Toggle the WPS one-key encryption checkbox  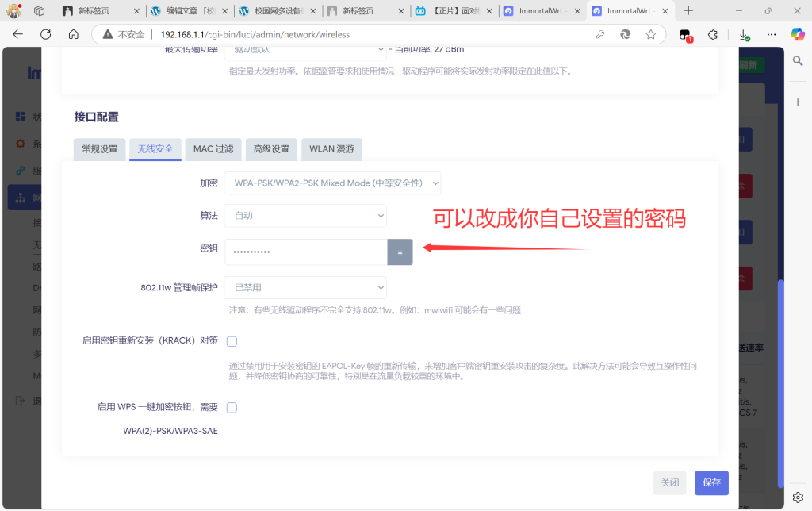(232, 408)
